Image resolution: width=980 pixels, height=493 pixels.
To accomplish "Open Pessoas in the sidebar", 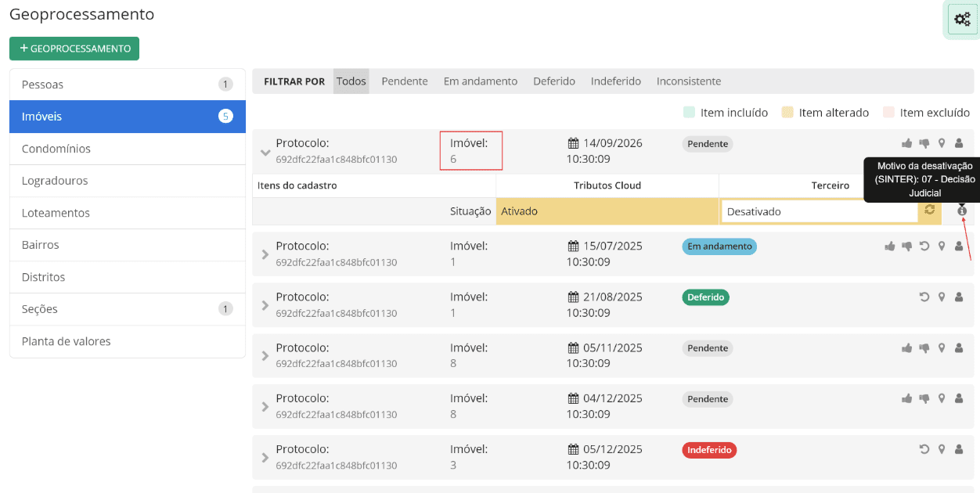I will (x=128, y=85).
